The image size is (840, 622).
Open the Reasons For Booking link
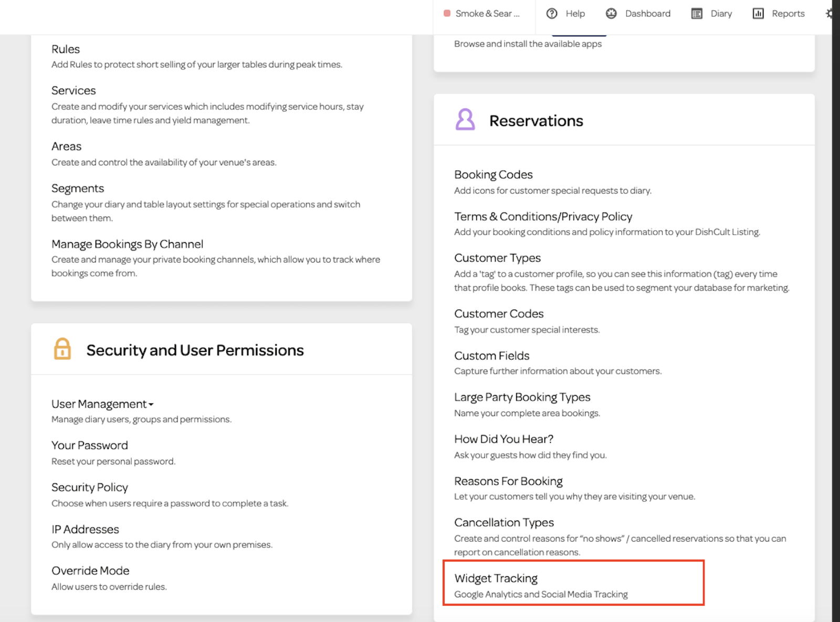(508, 481)
